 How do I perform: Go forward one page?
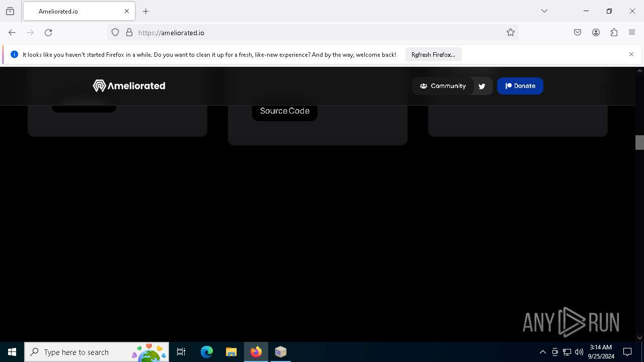coord(30,33)
